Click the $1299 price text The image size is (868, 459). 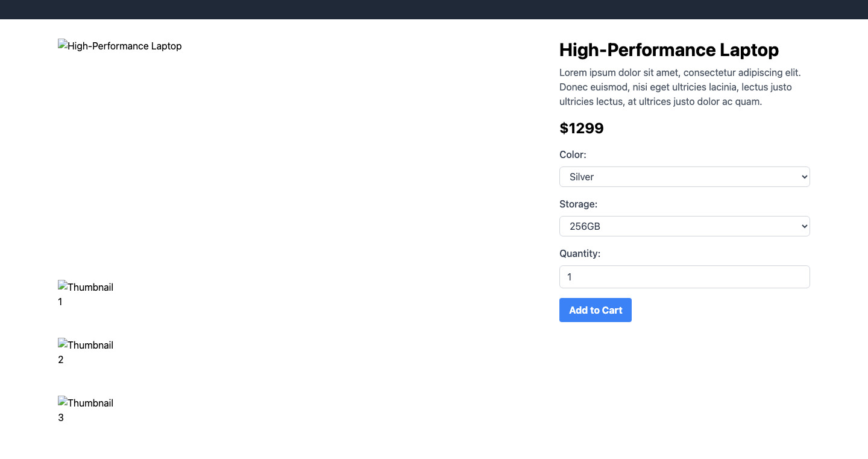coord(582,128)
